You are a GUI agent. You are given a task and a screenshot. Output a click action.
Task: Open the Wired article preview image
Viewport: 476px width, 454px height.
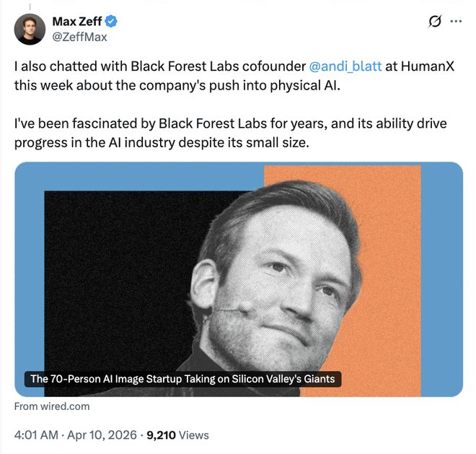click(x=238, y=279)
